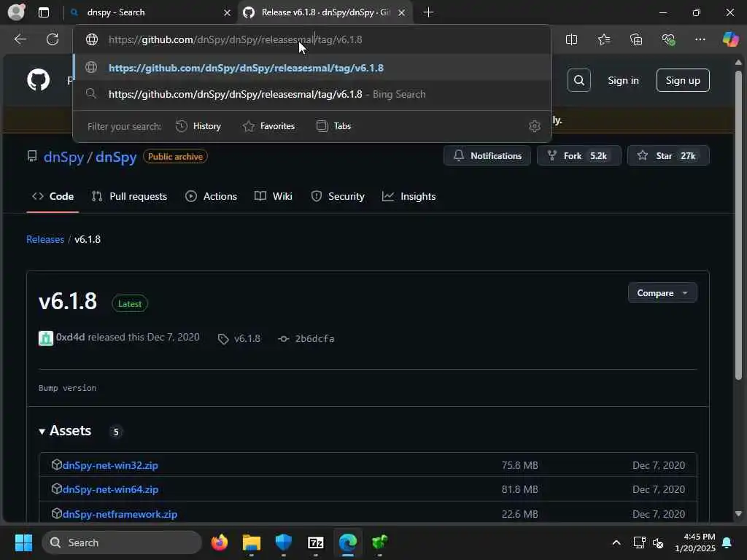Click the taskbar Search box

pos(122,542)
